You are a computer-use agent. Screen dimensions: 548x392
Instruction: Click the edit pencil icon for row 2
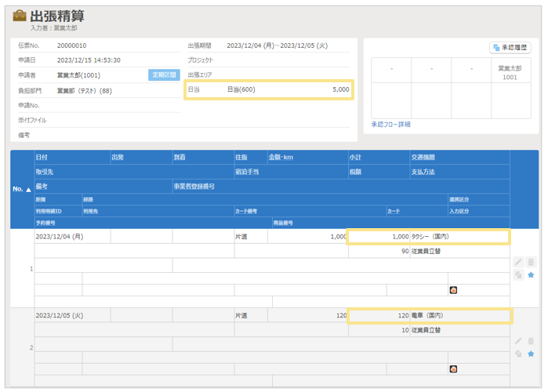click(x=518, y=341)
